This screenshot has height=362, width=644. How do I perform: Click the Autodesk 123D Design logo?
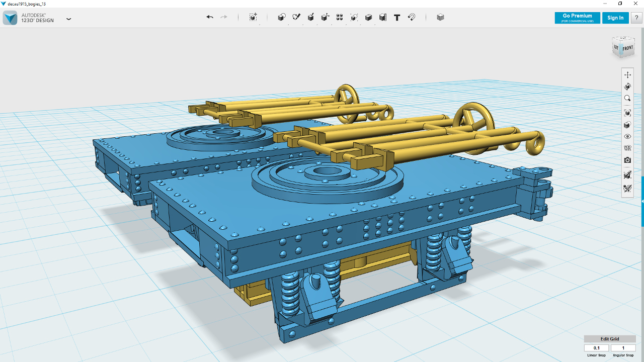pyautogui.click(x=10, y=18)
